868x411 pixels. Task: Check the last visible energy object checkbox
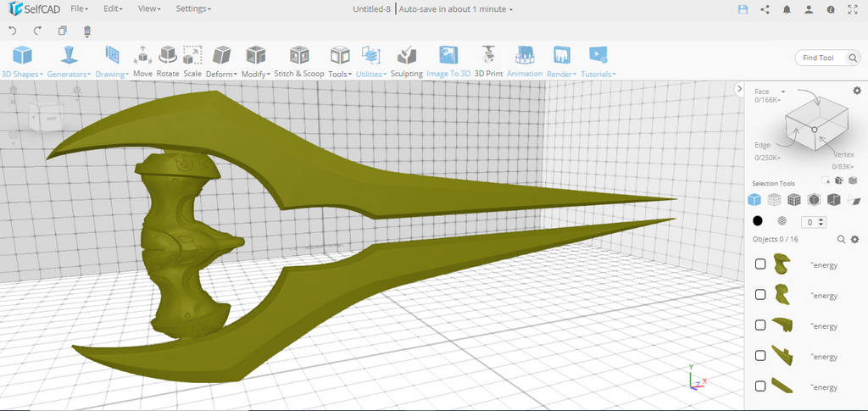click(760, 386)
